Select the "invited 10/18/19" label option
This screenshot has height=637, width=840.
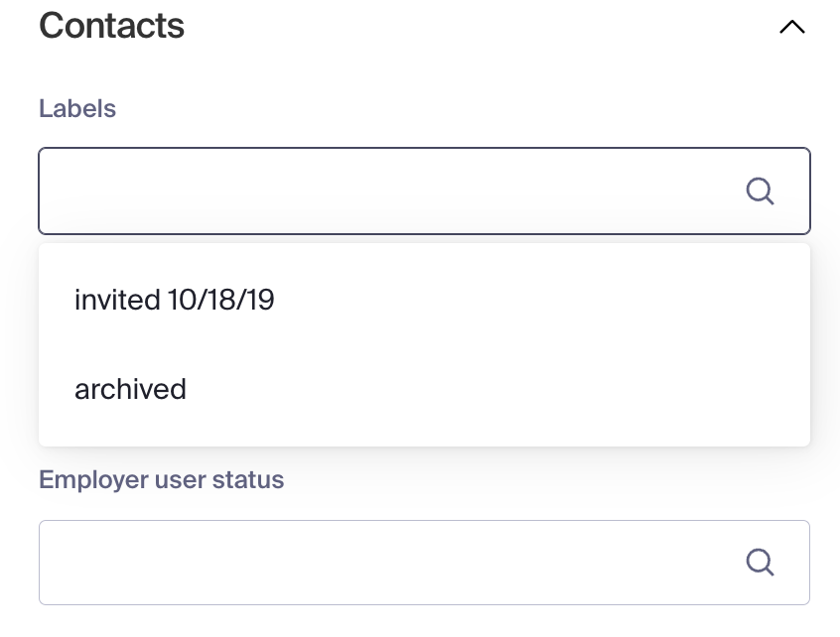pos(424,300)
